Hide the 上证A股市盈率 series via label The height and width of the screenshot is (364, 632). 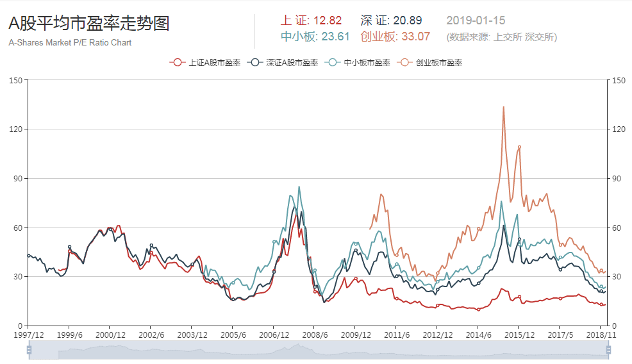tap(214, 63)
